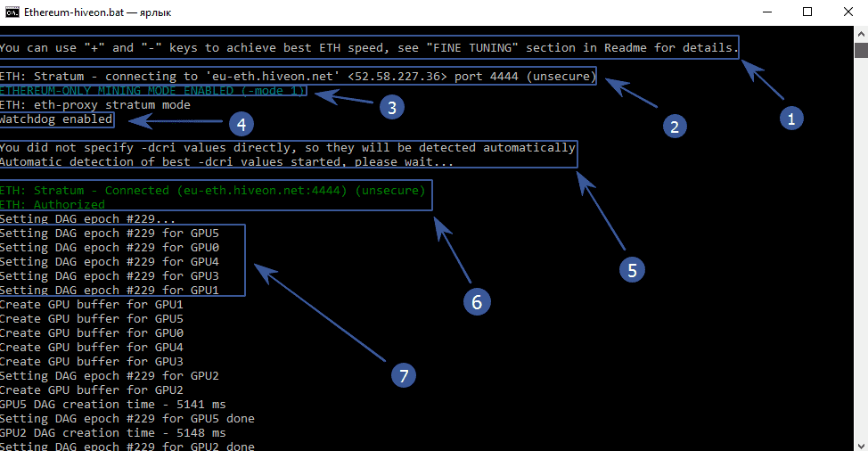The height and width of the screenshot is (451, 868).
Task: Click the line 'ETH: Stratum - connecting to eu-eth.hiveon.net'
Action: click(x=298, y=77)
